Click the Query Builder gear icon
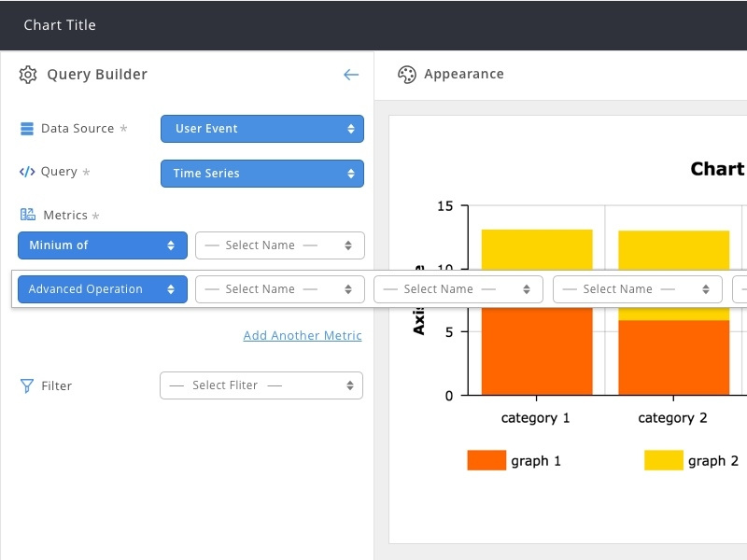Screen dimensions: 747x560 pyautogui.click(x=28, y=75)
